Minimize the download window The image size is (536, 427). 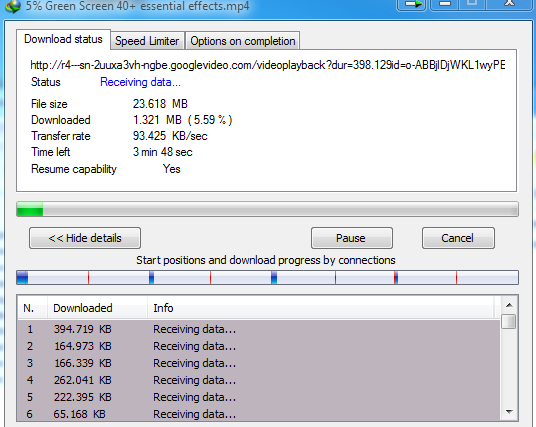[x=445, y=5]
